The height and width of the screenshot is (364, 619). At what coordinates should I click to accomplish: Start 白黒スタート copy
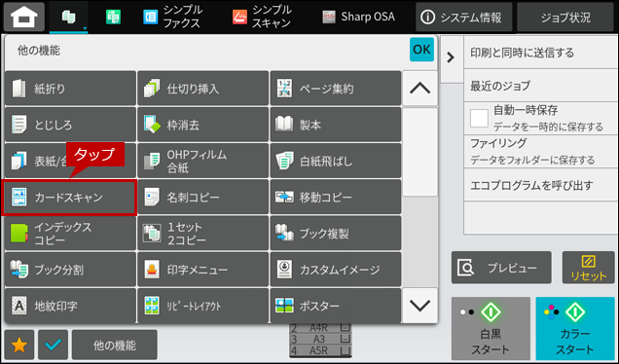(x=491, y=328)
